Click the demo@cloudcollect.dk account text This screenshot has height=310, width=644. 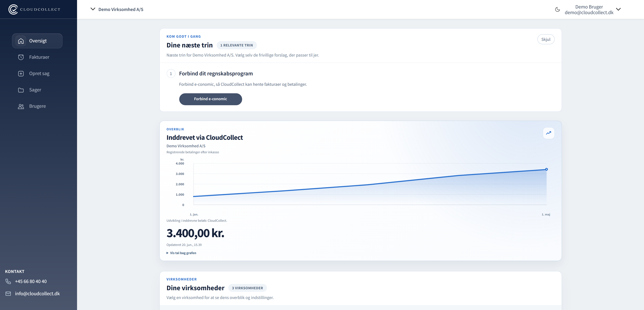point(589,13)
